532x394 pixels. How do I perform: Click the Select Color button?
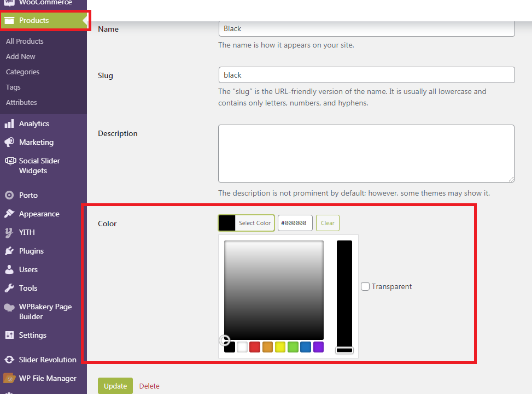[247, 223]
